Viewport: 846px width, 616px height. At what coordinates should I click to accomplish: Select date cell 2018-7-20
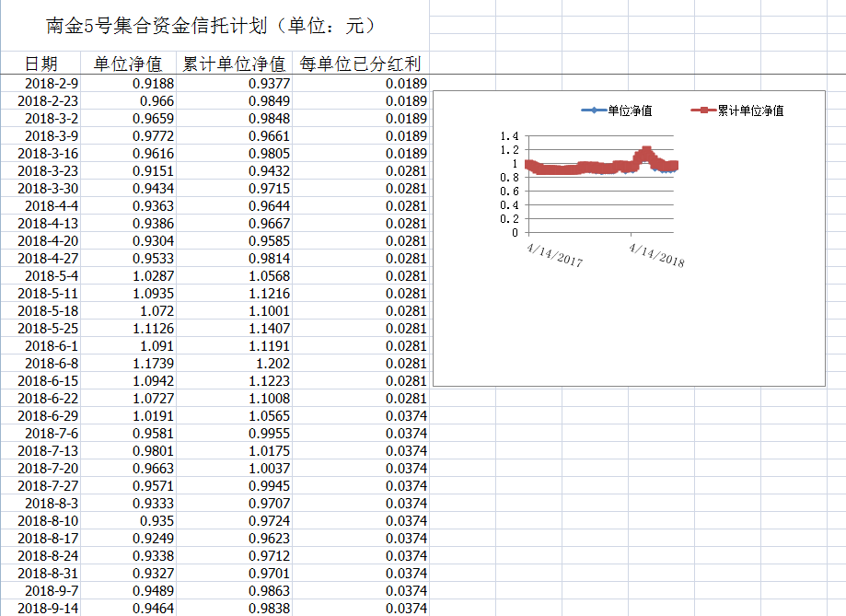41,469
